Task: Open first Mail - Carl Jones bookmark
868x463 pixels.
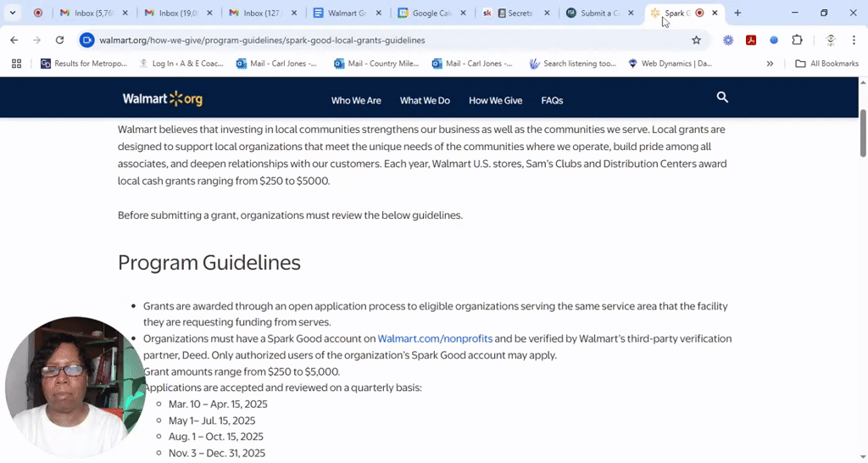Action: point(276,64)
